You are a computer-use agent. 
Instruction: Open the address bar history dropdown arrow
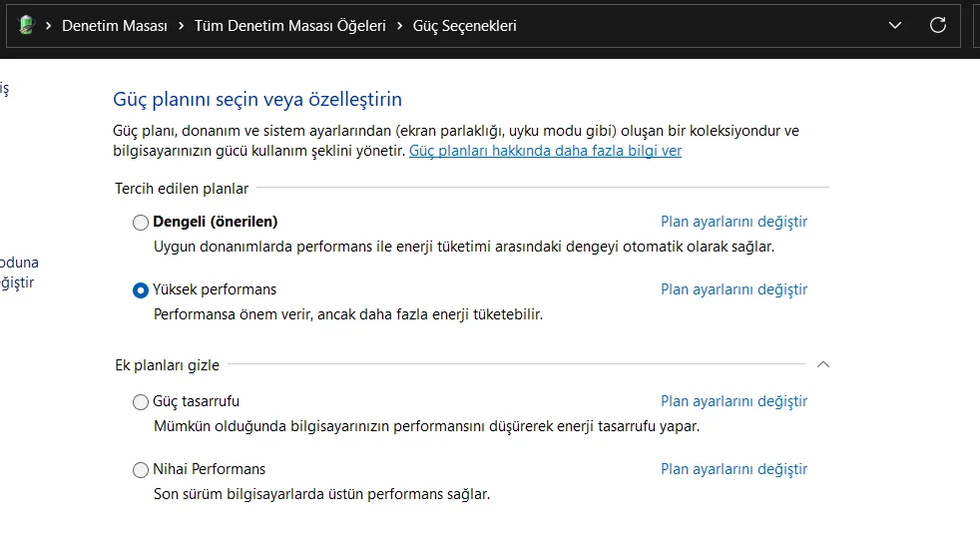click(895, 26)
